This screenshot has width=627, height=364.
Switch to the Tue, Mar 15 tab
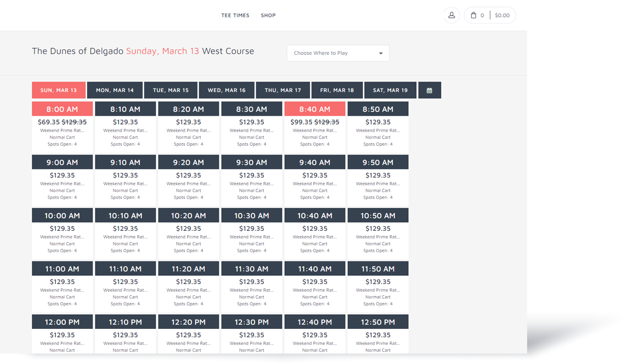(x=171, y=90)
